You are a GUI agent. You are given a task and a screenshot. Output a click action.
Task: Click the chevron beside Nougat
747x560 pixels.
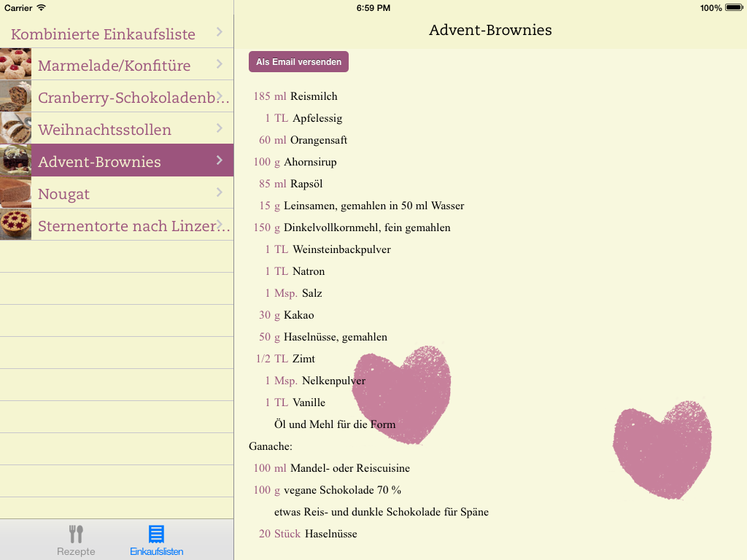[x=220, y=192]
